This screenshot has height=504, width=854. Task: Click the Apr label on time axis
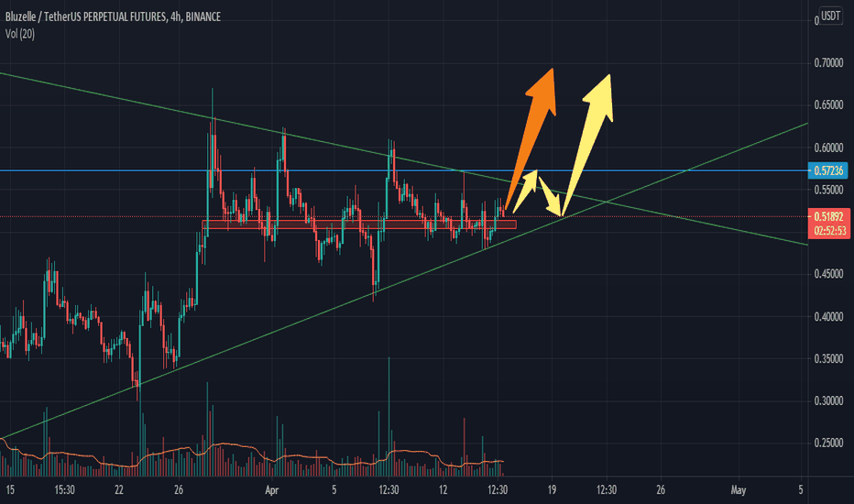pyautogui.click(x=271, y=490)
